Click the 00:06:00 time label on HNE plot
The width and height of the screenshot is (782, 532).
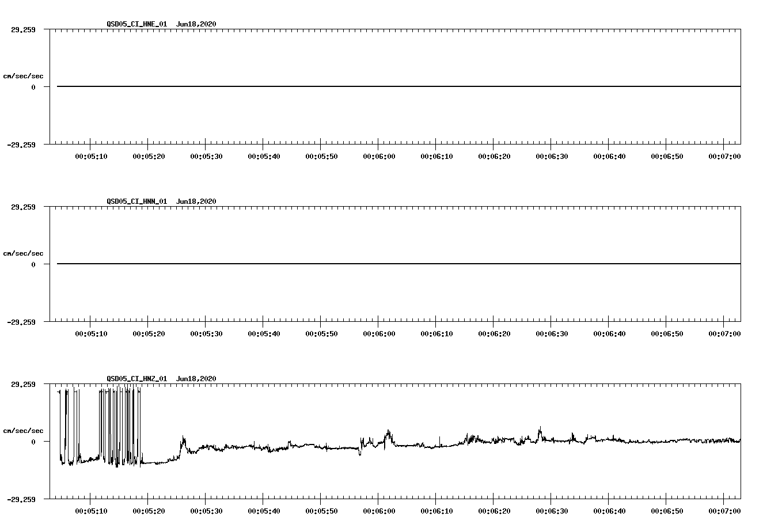[x=379, y=157]
